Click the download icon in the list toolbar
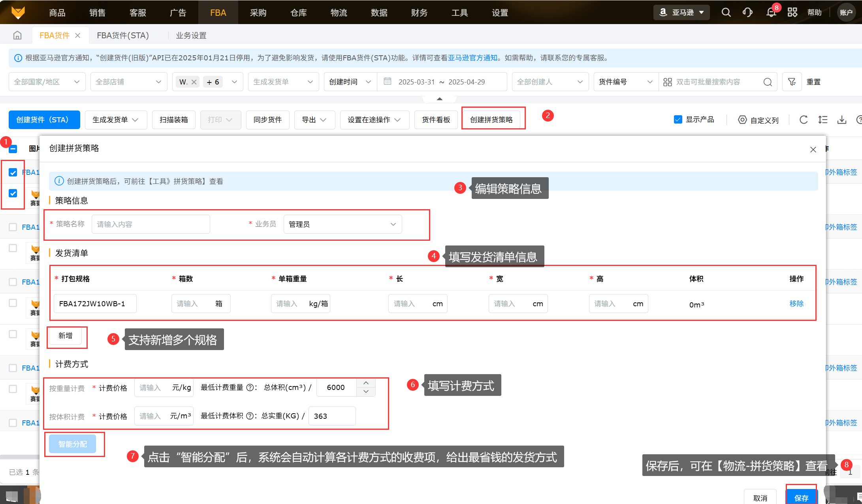This screenshot has width=862, height=504. pos(842,120)
